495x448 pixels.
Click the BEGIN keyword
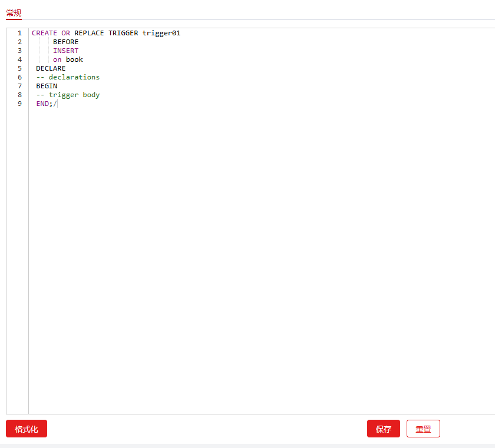click(47, 86)
